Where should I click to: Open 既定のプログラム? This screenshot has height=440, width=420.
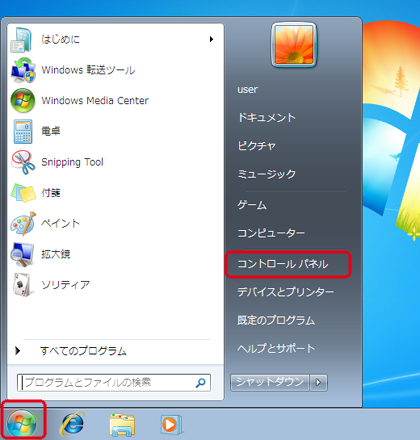click(276, 320)
